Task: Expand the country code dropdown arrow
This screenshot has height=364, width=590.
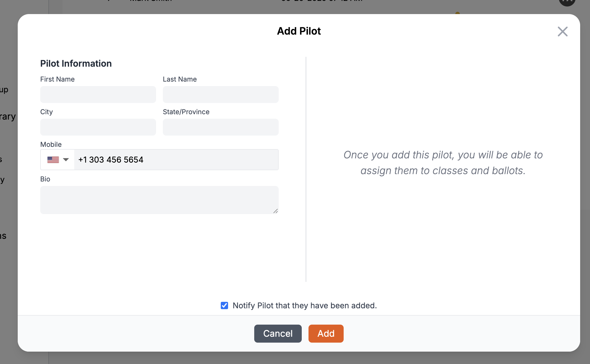Action: pyautogui.click(x=66, y=160)
